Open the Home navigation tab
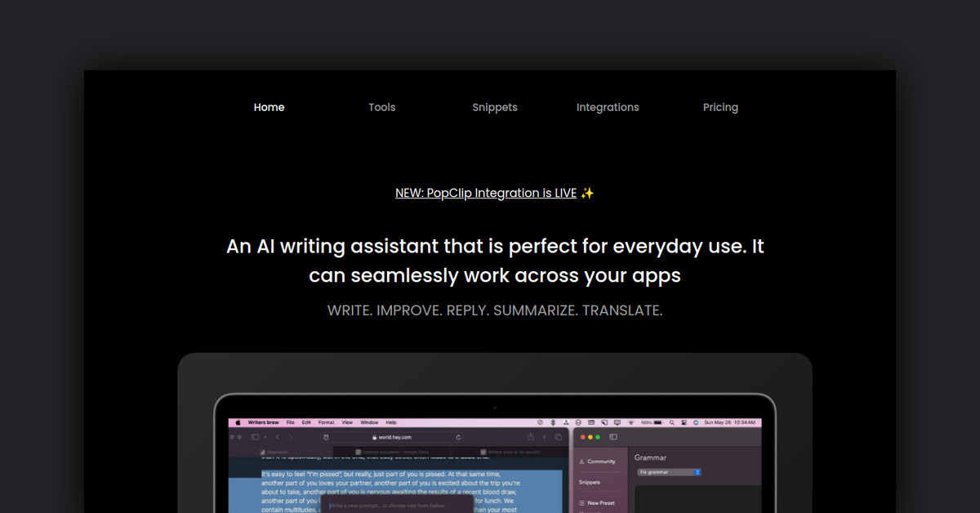980x513 pixels. pos(269,107)
